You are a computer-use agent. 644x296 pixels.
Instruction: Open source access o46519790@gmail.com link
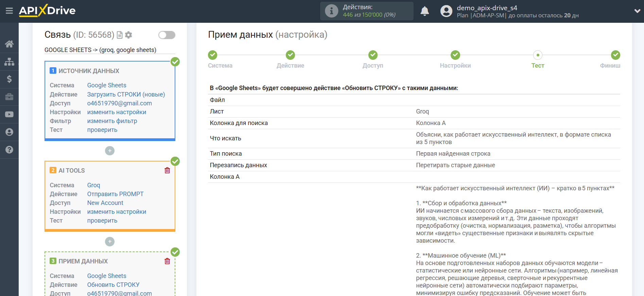tap(120, 103)
